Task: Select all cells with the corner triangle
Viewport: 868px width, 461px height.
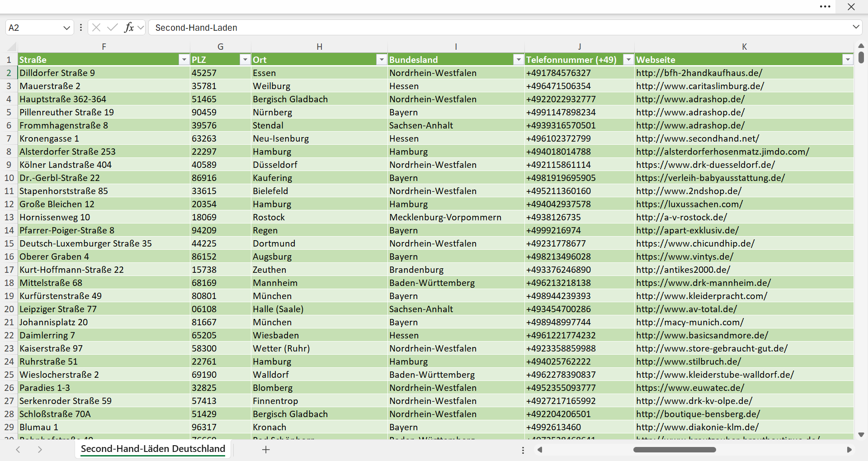Action: [12, 47]
